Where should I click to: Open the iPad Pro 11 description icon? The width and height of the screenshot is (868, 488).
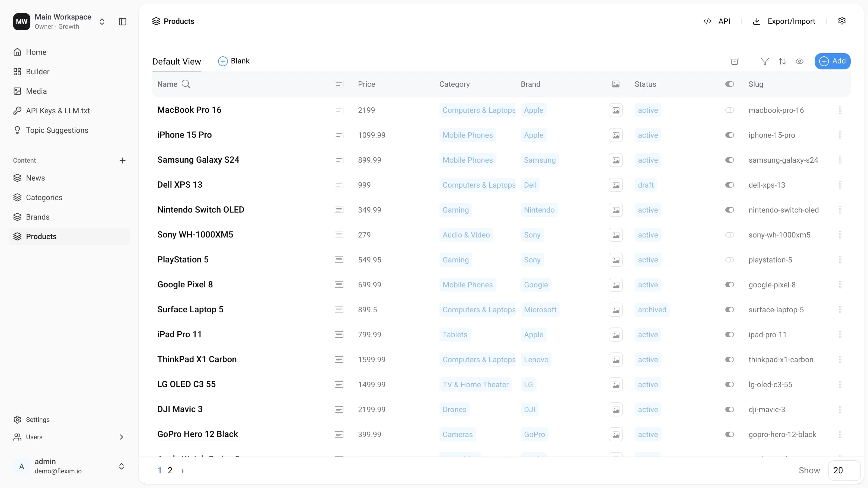tap(339, 335)
